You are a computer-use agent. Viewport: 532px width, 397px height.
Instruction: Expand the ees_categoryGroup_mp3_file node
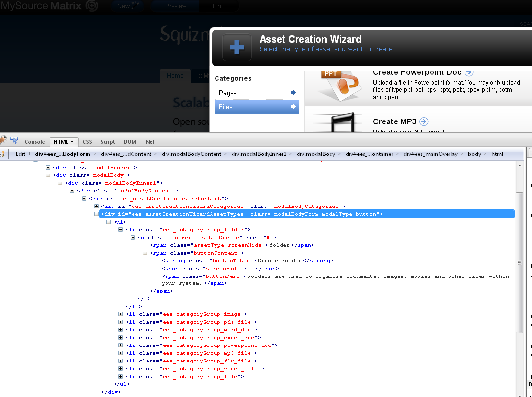[x=121, y=353]
